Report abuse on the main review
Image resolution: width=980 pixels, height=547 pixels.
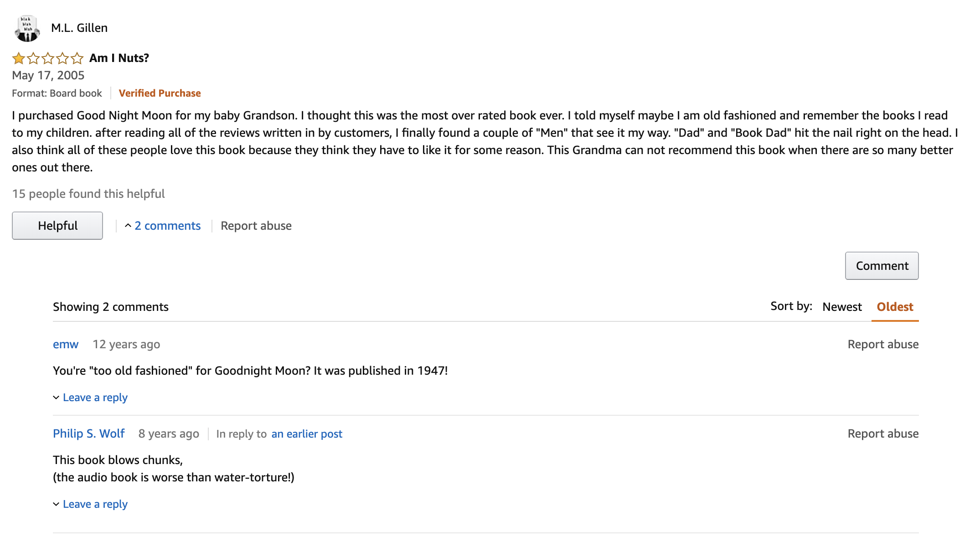[x=256, y=226]
